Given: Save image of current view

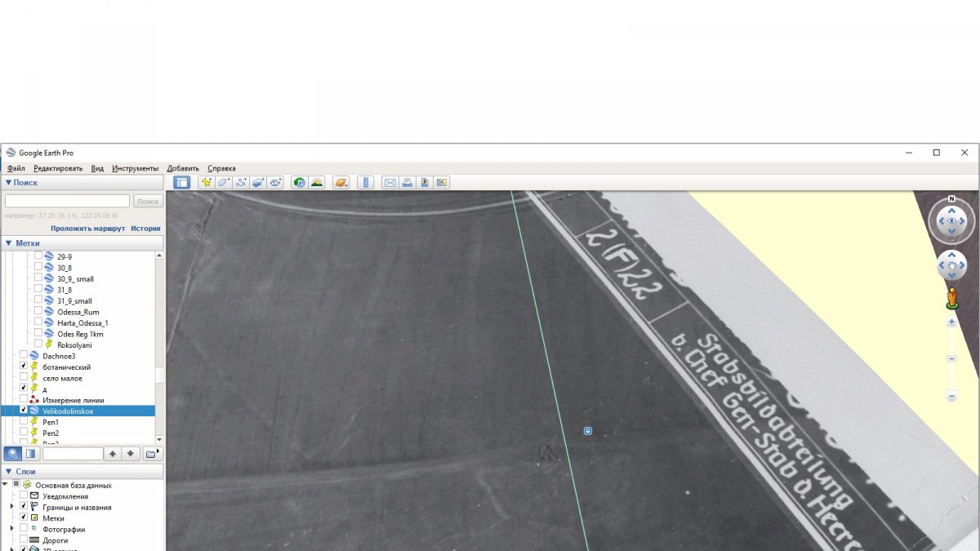Looking at the screenshot, I should pyautogui.click(x=425, y=183).
